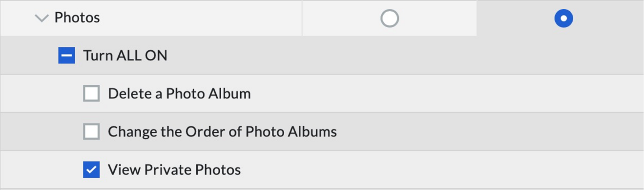Enable the Delete a Photo Album checkbox
Screen dimensions: 644x190
point(91,94)
